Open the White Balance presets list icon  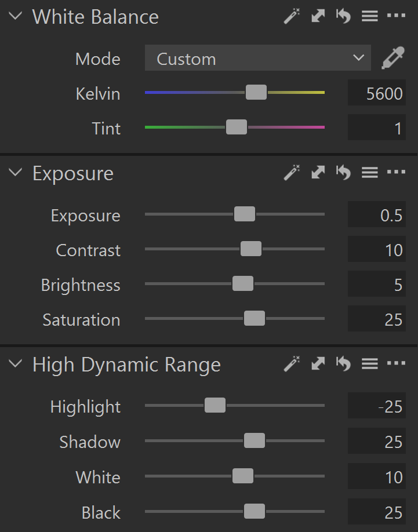[370, 16]
